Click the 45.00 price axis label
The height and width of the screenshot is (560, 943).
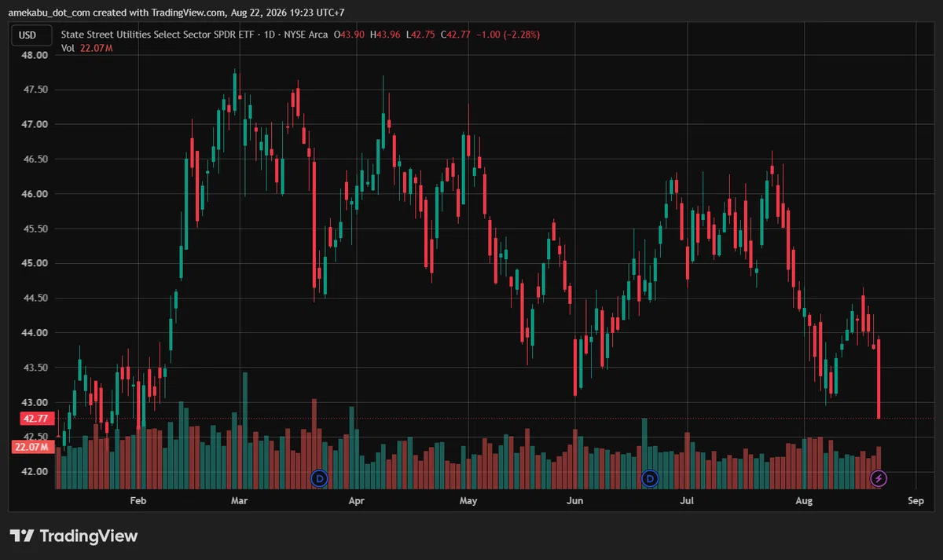pyautogui.click(x=36, y=264)
